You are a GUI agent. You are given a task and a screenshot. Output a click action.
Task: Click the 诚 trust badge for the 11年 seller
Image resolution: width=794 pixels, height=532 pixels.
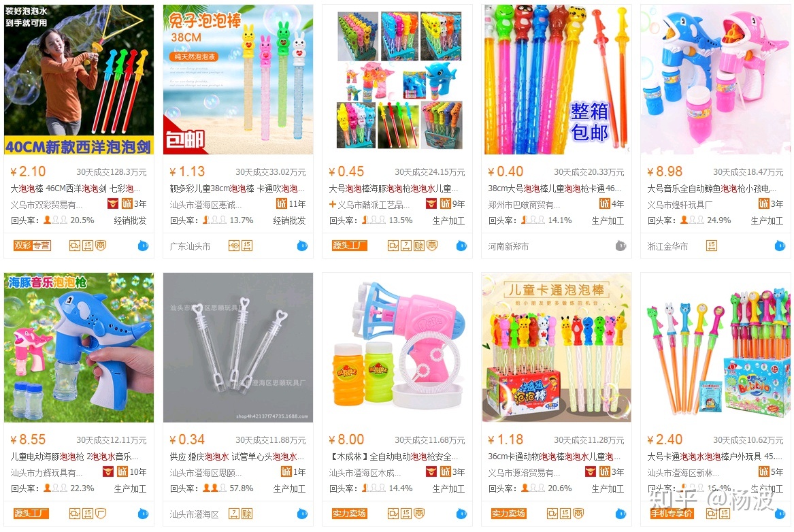[x=282, y=203]
